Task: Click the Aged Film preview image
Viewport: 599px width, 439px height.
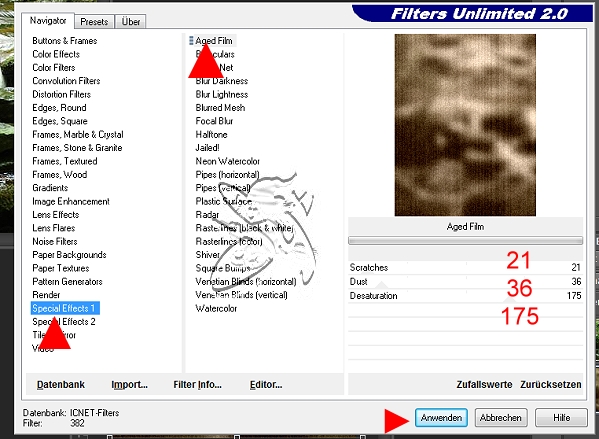Action: tap(465, 125)
